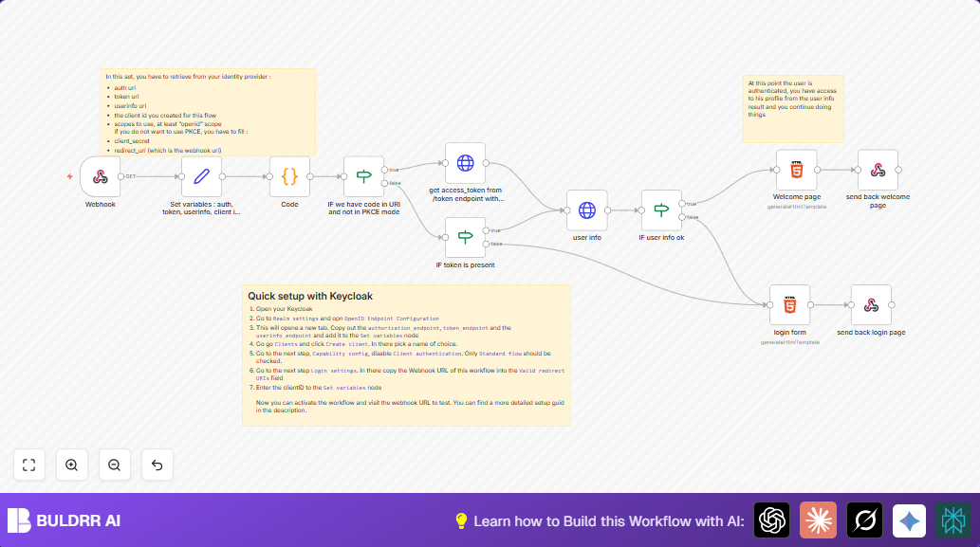Select the 'send back login page' webhook node
This screenshot has width=980, height=547.
871,304
